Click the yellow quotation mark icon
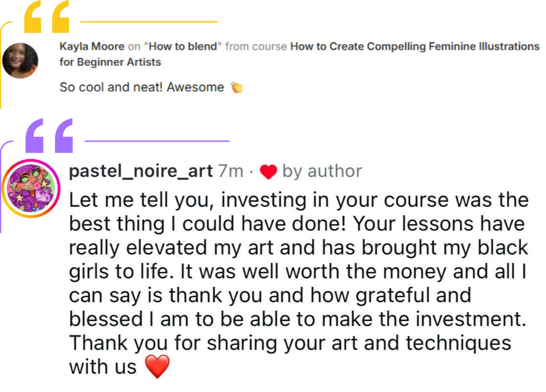The width and height of the screenshot is (546, 392). tap(47, 16)
